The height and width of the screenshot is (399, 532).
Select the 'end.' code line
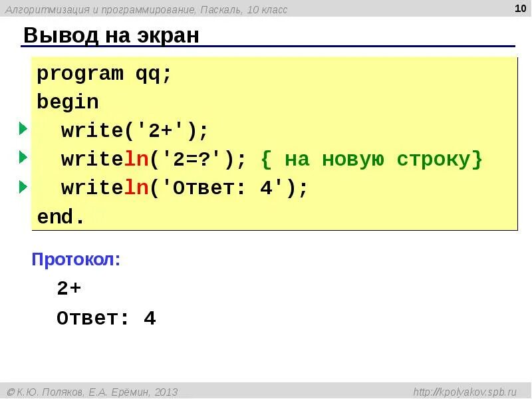[x=61, y=217]
